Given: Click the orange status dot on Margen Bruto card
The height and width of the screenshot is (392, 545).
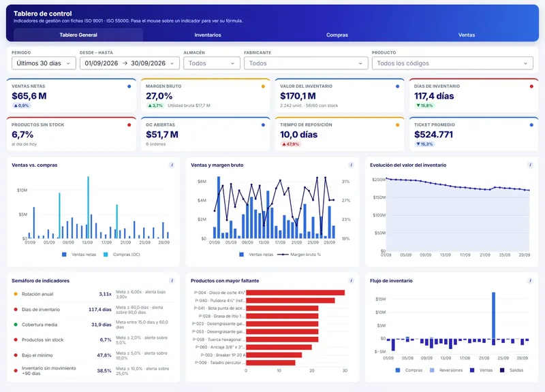Looking at the screenshot, I should tap(263, 86).
